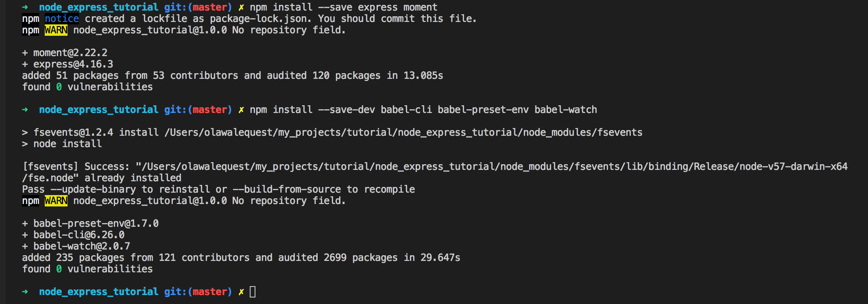The width and height of the screenshot is (868, 304).
Task: Click the "babel-watch@2.0.7" package line
Action: pos(82,246)
